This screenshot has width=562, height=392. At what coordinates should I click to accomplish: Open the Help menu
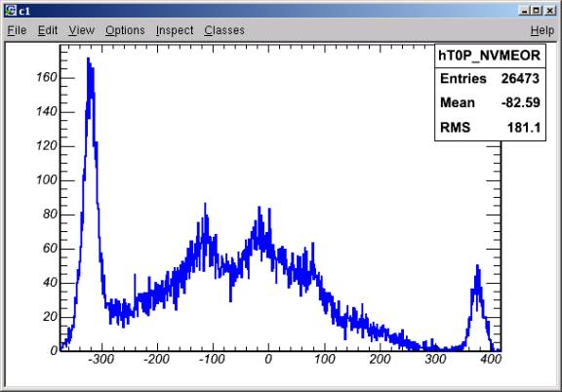[x=542, y=30]
